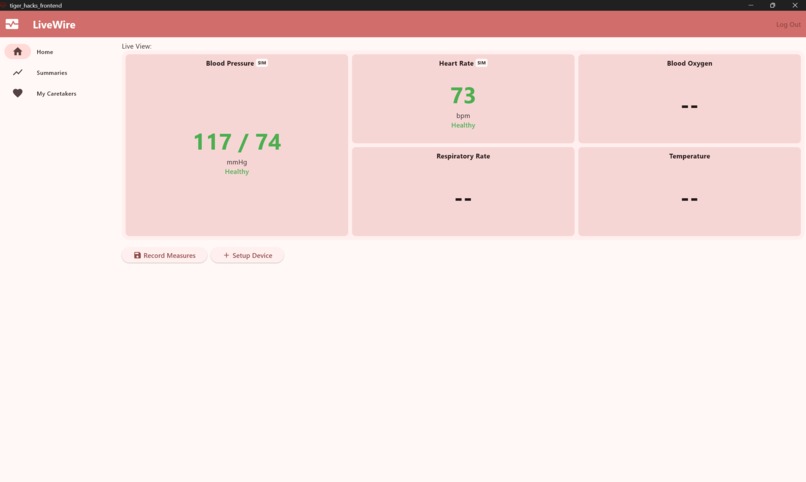806x482 pixels.
Task: Open the Home navigation item
Action: coord(44,52)
